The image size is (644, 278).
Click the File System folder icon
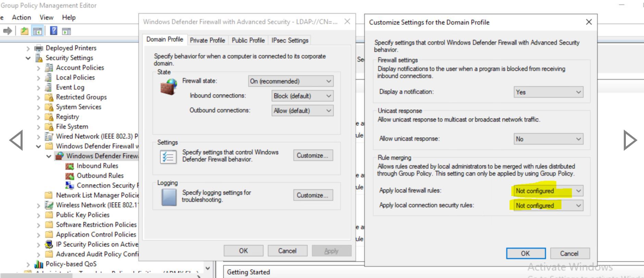point(49,127)
